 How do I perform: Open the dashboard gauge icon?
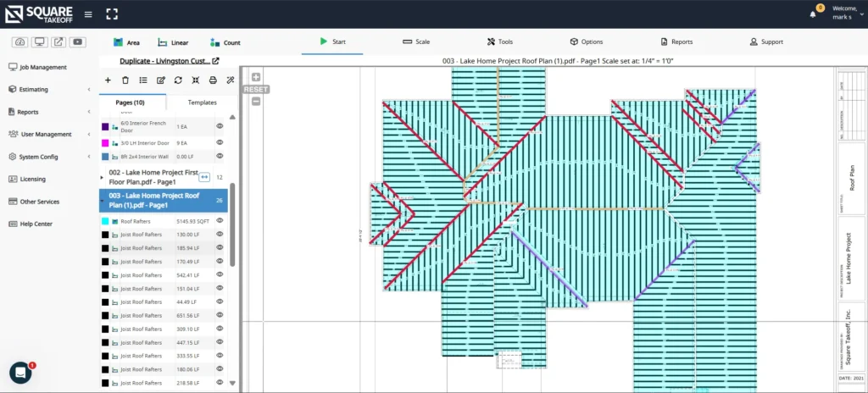(20, 42)
